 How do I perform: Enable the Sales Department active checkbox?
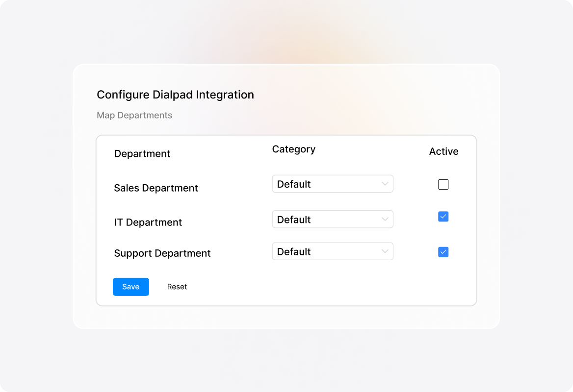point(443,184)
